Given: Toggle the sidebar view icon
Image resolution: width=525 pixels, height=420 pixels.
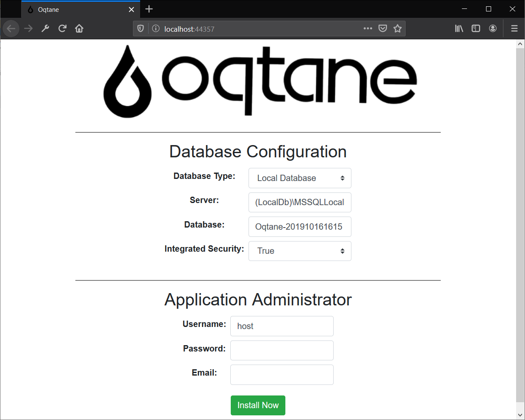Looking at the screenshot, I should click(x=476, y=28).
